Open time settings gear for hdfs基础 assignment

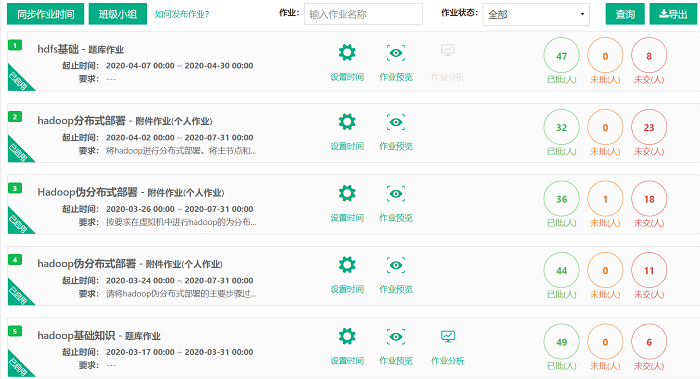[x=347, y=53]
